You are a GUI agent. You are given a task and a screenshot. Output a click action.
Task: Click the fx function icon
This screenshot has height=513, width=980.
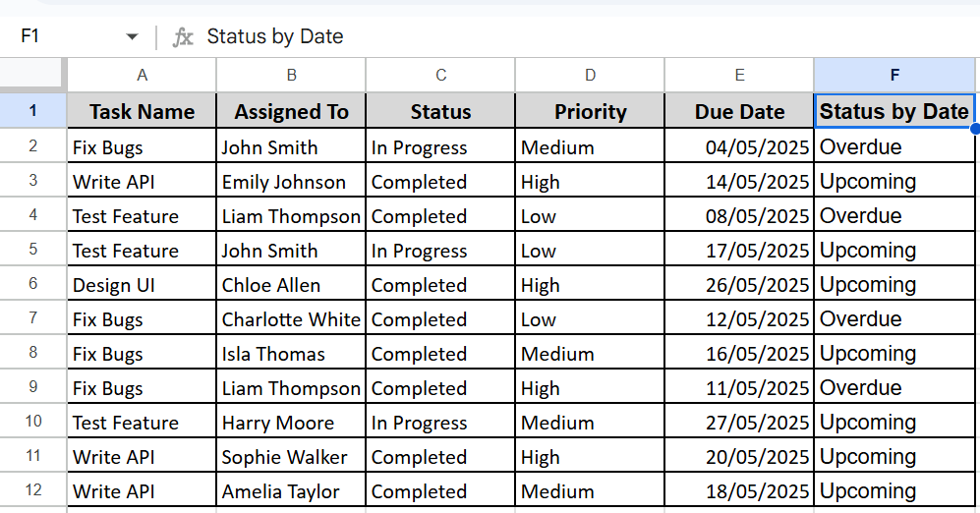(x=182, y=37)
